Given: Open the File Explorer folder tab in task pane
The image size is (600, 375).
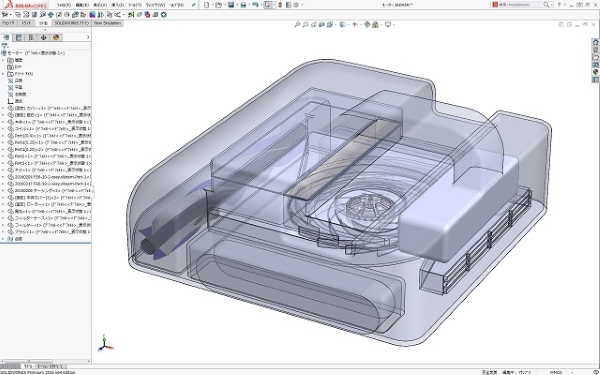Looking at the screenshot, I should (x=595, y=57).
